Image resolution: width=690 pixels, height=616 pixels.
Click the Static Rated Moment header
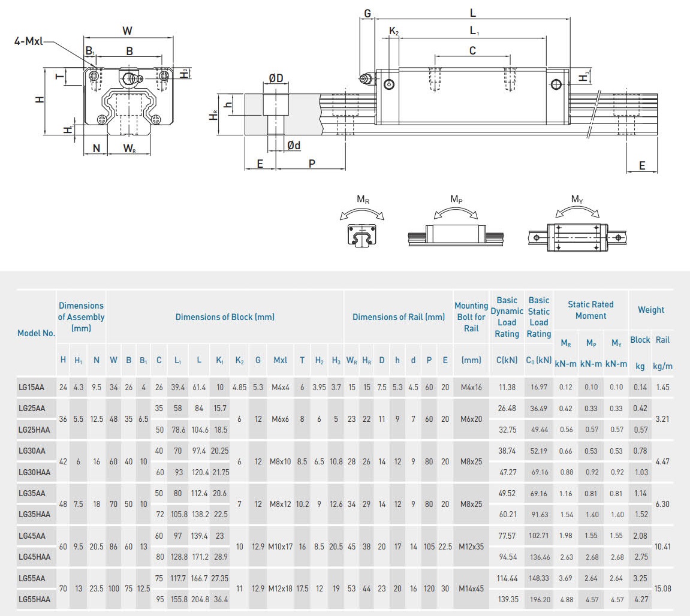coord(590,310)
